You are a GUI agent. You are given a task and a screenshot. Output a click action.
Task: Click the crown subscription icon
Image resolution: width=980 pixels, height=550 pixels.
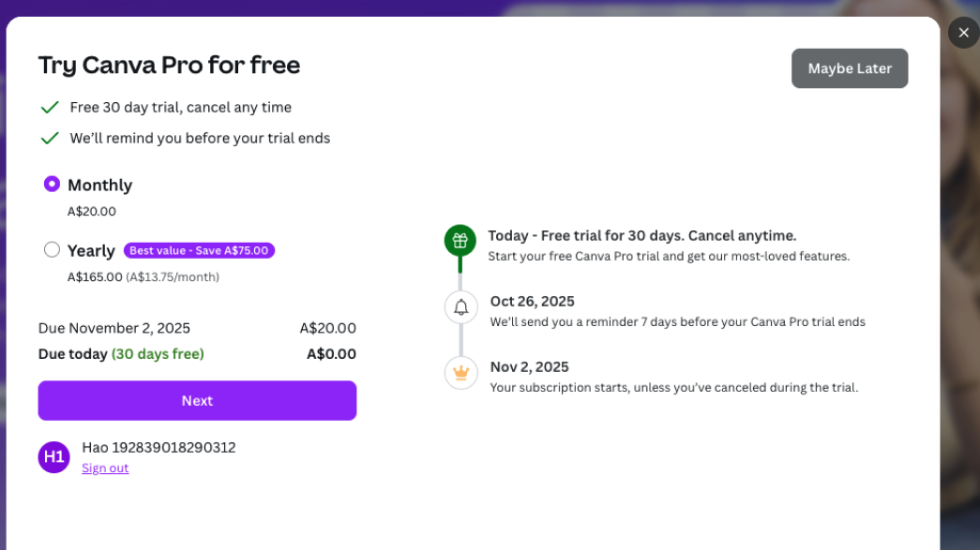click(460, 372)
